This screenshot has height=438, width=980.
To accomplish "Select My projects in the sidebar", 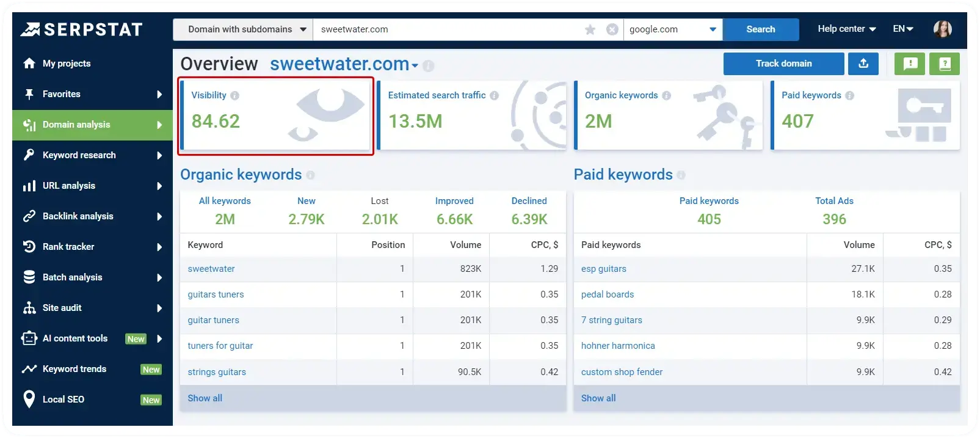I will (x=92, y=64).
